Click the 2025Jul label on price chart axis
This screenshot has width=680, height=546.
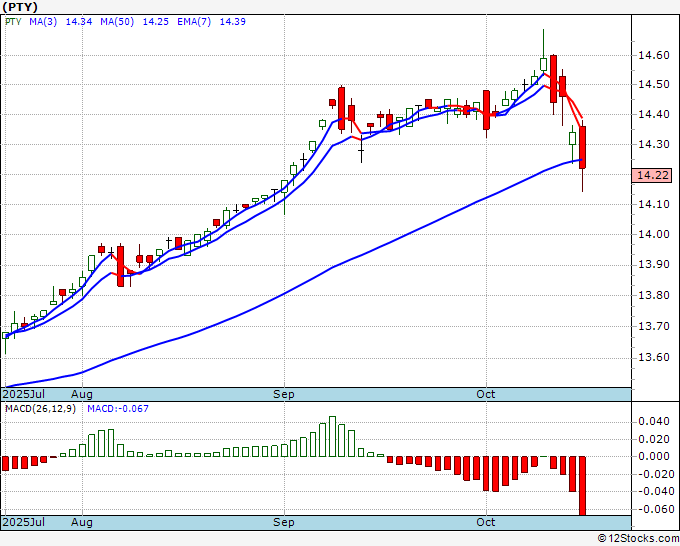[23, 394]
